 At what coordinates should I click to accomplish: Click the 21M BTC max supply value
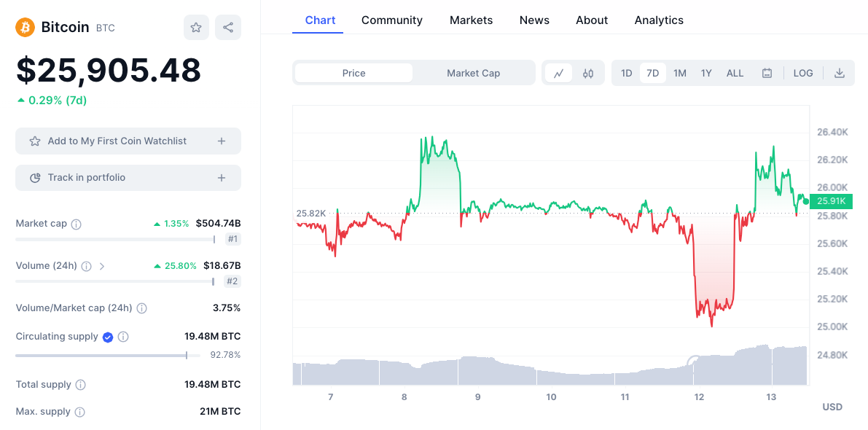(219, 411)
